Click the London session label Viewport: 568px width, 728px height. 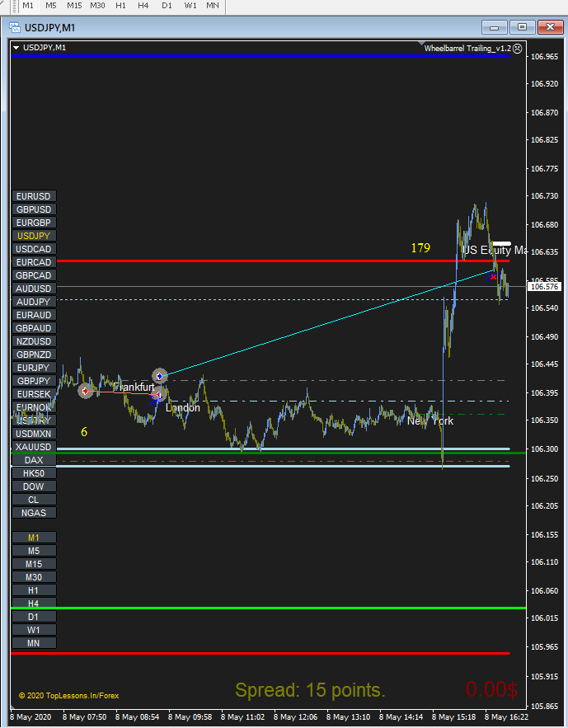pos(183,407)
